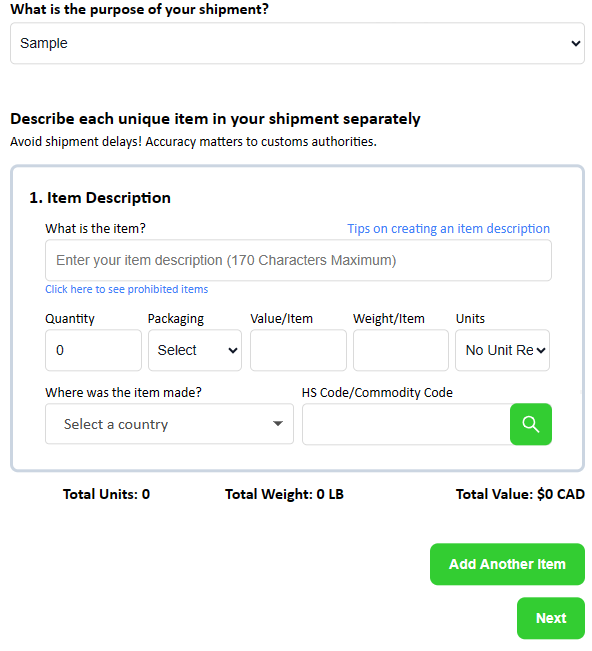Click the HS Code search magnifier icon
592x651 pixels.
pyautogui.click(x=531, y=424)
